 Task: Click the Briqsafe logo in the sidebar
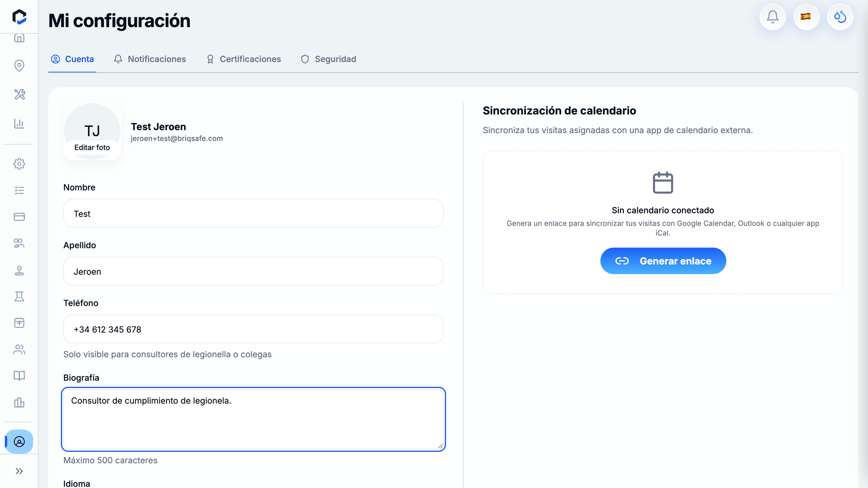[19, 17]
